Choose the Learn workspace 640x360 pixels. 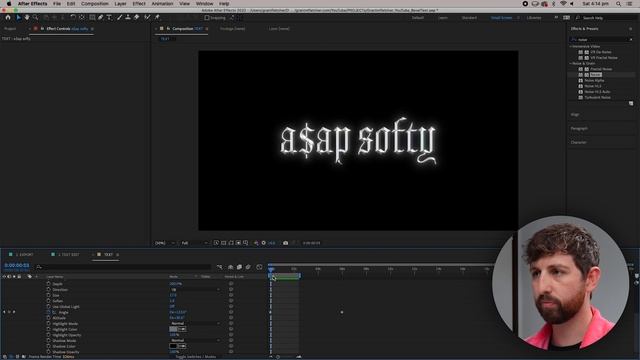pyautogui.click(x=443, y=18)
